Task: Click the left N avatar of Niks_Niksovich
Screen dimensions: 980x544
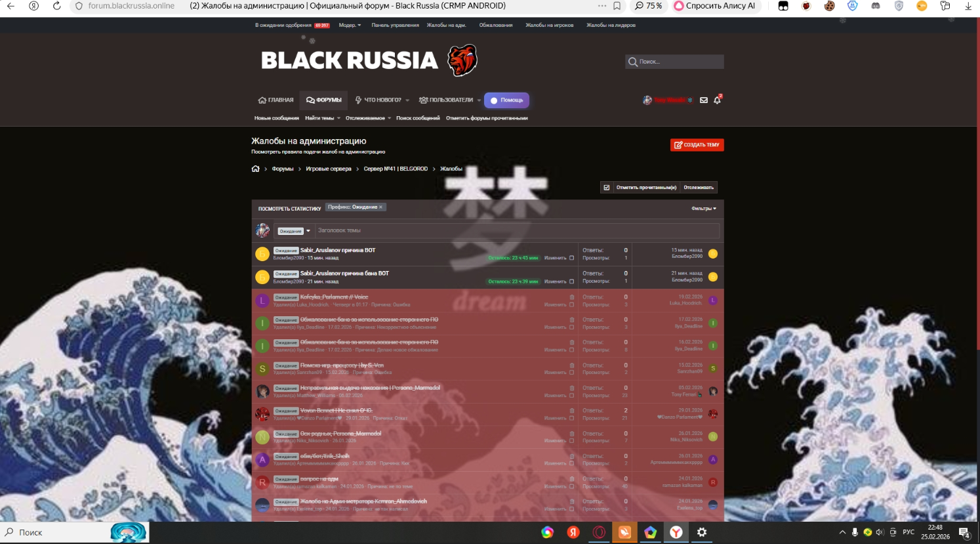Action: (x=262, y=437)
